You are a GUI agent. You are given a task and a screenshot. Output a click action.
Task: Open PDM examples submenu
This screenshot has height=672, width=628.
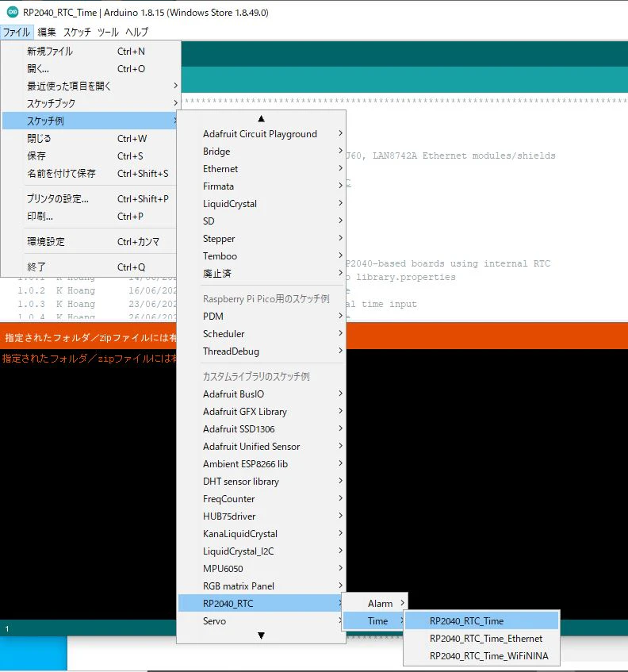[x=262, y=317]
